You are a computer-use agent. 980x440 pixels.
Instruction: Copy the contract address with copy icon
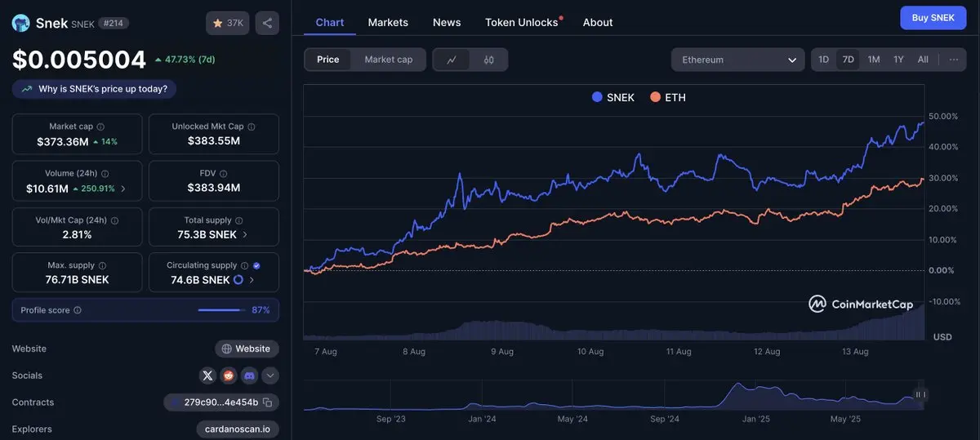pyautogui.click(x=267, y=402)
